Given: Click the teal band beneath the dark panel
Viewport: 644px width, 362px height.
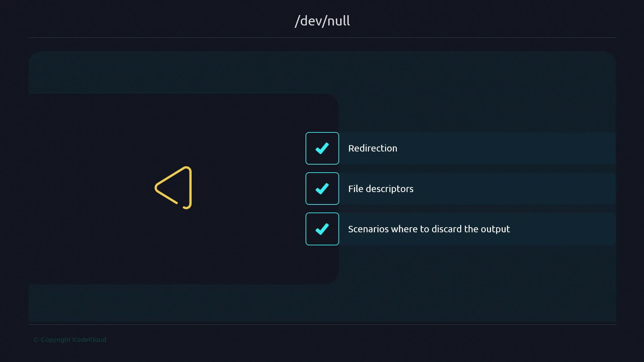Looking at the screenshot, I should pyautogui.click(x=322, y=303).
